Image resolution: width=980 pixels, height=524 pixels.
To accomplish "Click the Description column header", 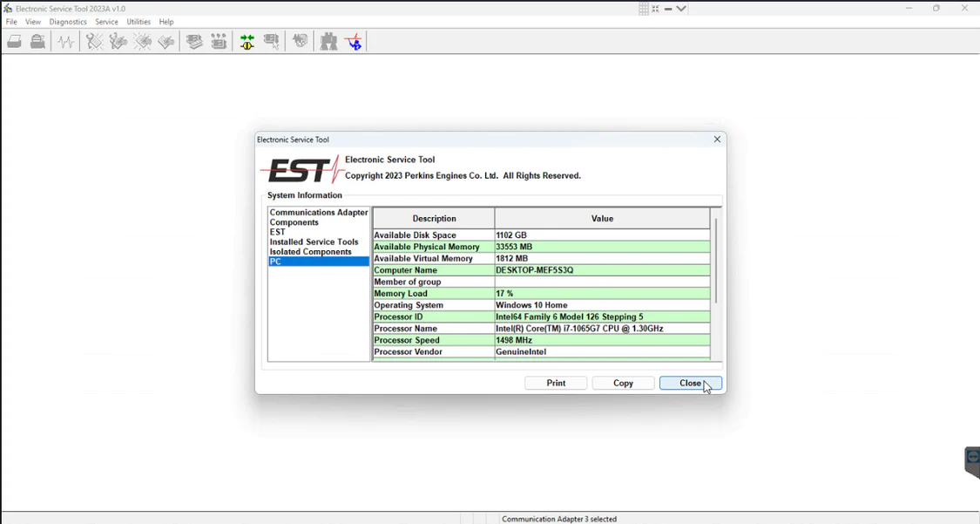I will [x=434, y=219].
